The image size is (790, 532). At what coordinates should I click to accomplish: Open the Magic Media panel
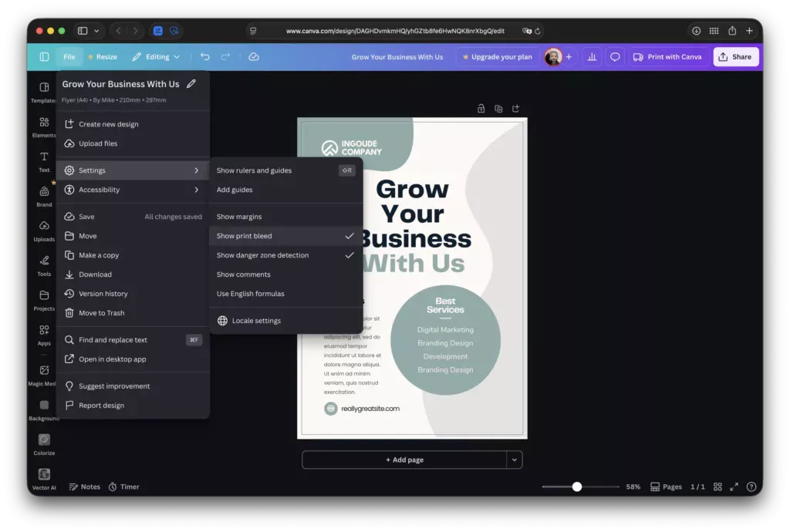coord(43,372)
